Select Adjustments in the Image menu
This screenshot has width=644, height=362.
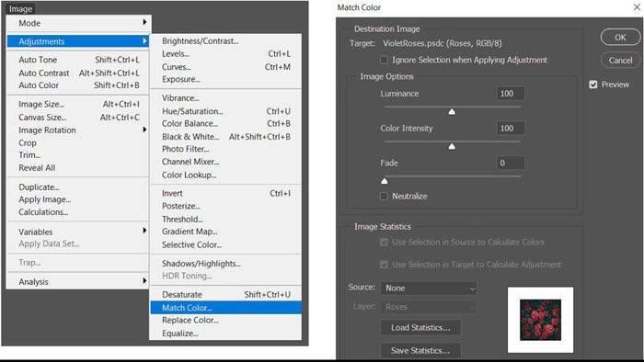pyautogui.click(x=78, y=41)
